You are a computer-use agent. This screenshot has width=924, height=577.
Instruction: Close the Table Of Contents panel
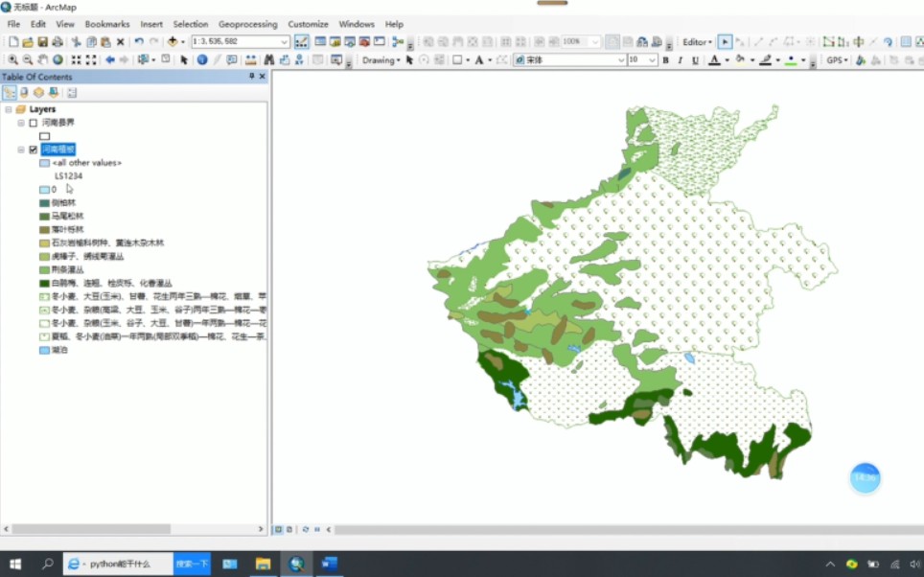click(x=263, y=77)
